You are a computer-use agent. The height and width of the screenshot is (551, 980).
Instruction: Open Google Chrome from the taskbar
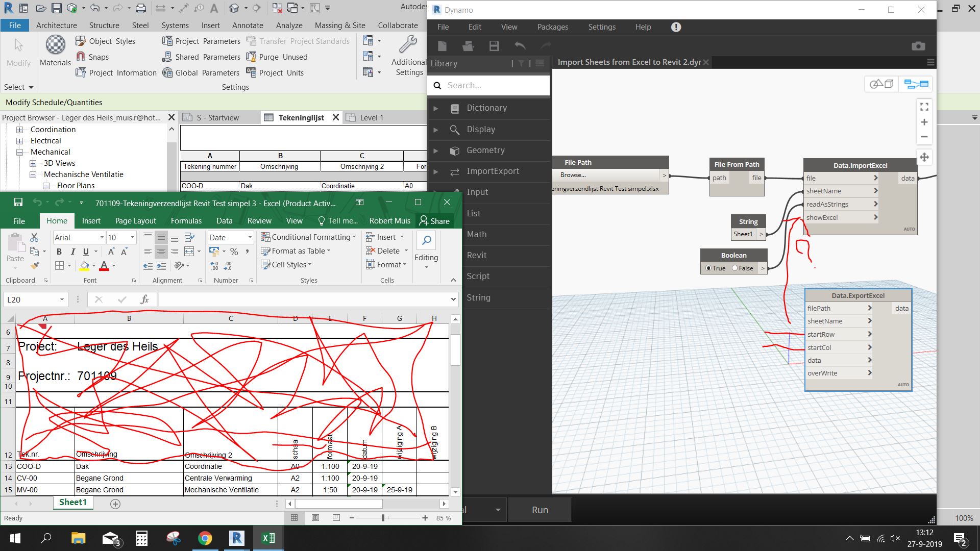point(205,538)
